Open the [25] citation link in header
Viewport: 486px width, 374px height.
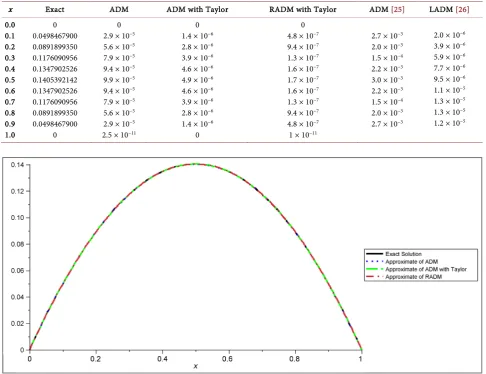click(x=398, y=9)
